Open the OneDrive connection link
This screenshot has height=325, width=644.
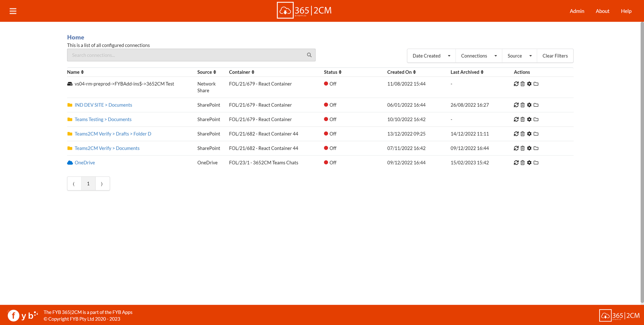tap(85, 163)
